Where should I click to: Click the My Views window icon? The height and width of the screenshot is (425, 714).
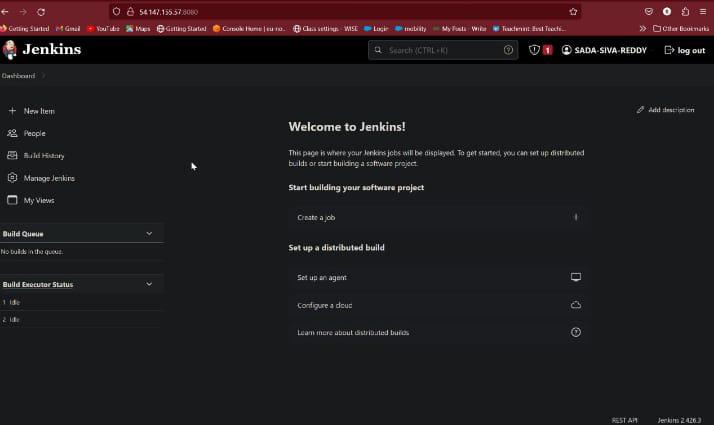click(x=12, y=200)
